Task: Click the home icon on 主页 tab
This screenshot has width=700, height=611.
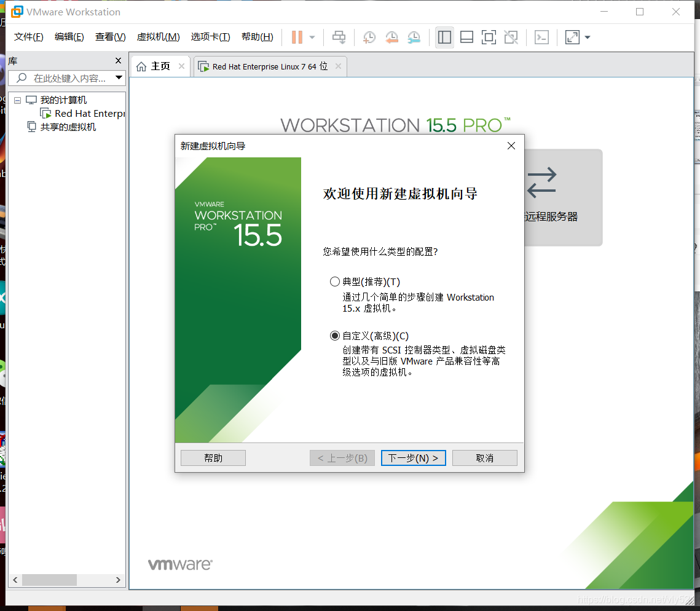Action: coord(141,66)
